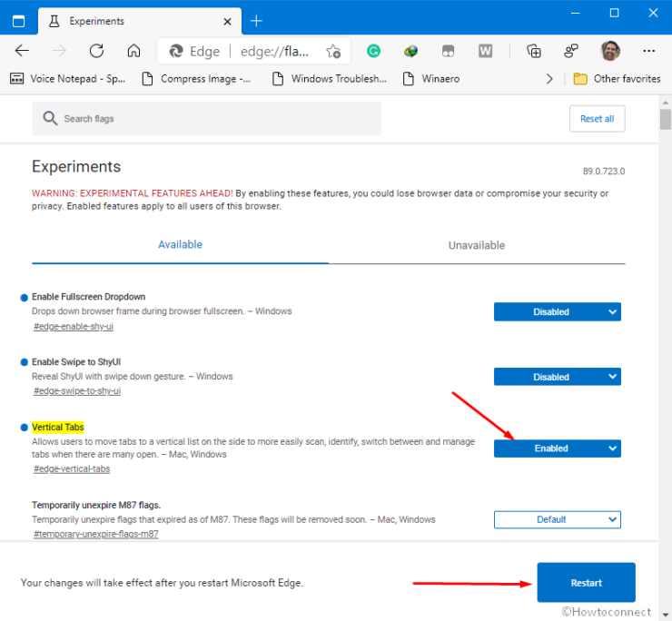Image resolution: width=672 pixels, height=621 pixels.
Task: Click the Vertical Tabs heading
Action: pyautogui.click(x=58, y=428)
